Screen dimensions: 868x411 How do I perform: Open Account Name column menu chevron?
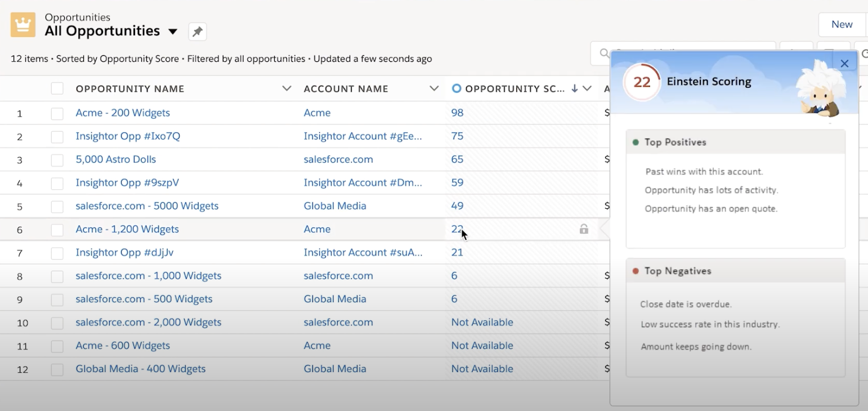434,88
